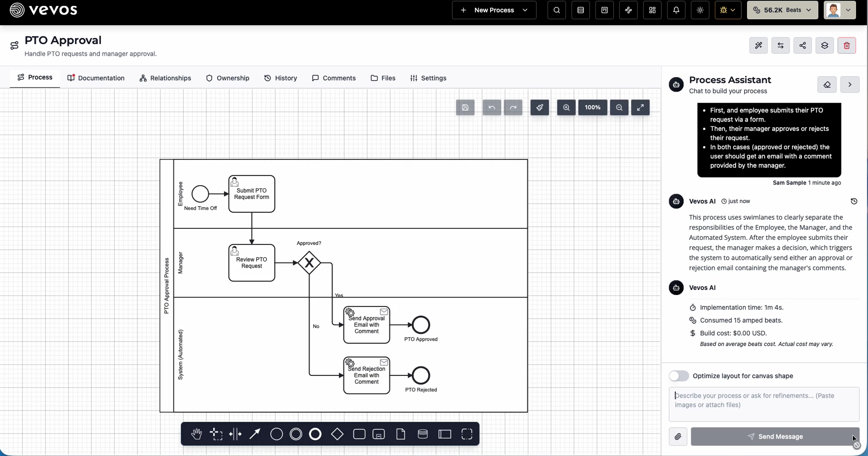Select the Need Time Off start event
This screenshot has width=868, height=456.
pyautogui.click(x=200, y=194)
